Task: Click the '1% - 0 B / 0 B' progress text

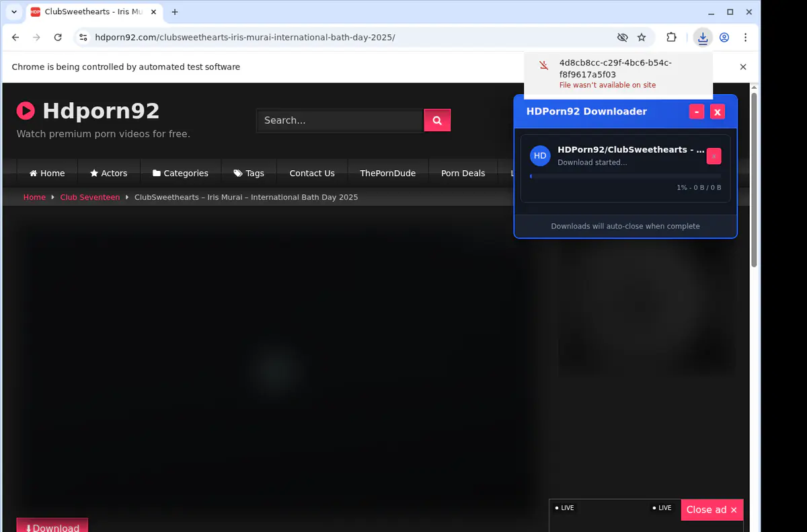Action: tap(699, 188)
